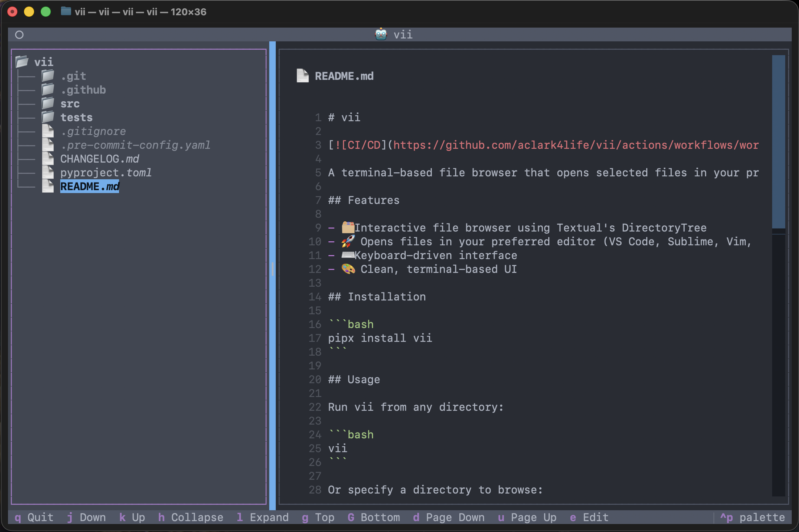799x532 pixels.
Task: Select .gitignore in the file tree
Action: (x=93, y=131)
